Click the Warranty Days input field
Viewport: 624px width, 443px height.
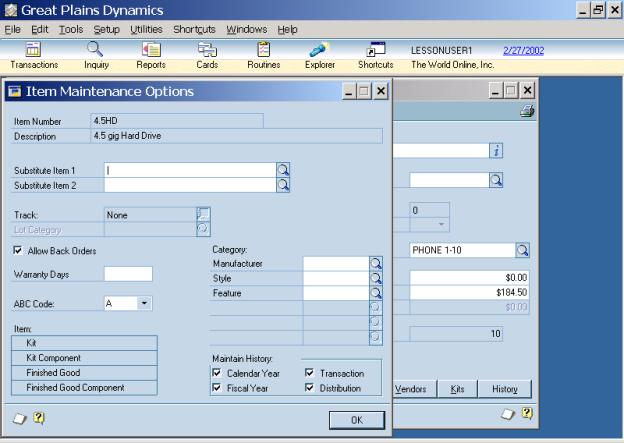128,274
